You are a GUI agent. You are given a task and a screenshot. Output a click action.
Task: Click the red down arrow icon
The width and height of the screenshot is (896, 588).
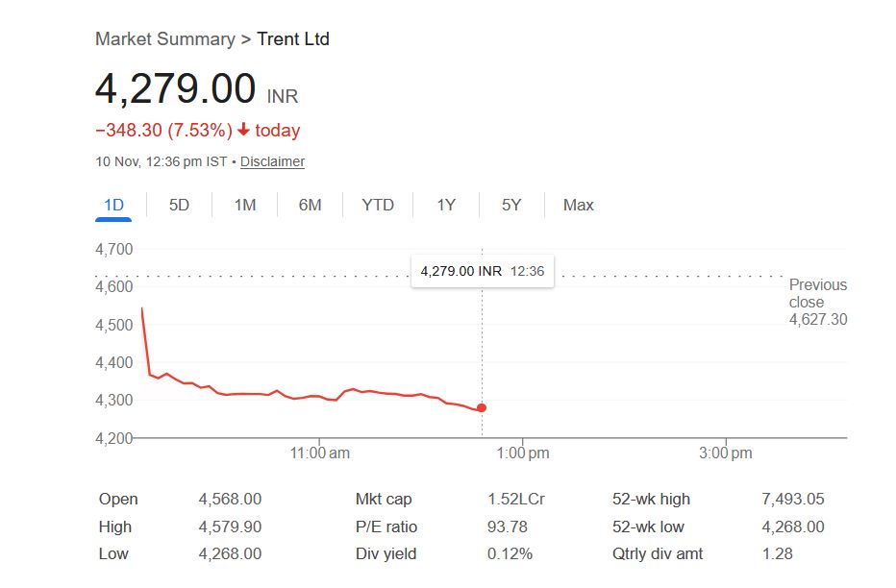pos(244,130)
